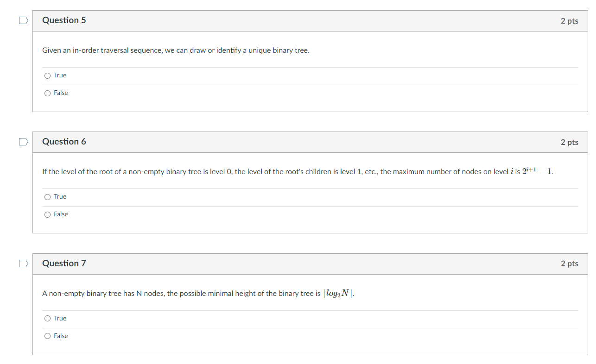596x364 pixels.
Task: Select False for Question 6
Action: (47, 214)
